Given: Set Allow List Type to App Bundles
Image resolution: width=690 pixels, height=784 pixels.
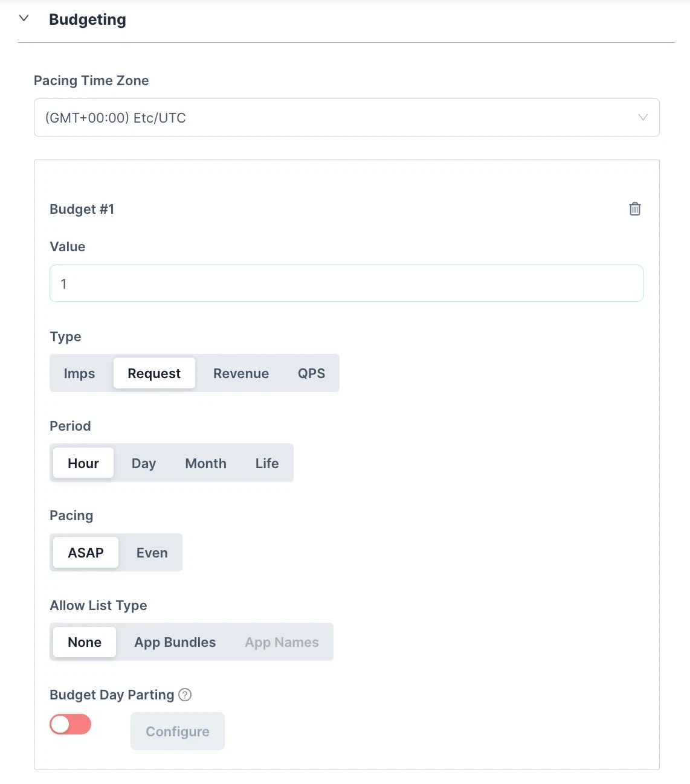Looking at the screenshot, I should (175, 642).
